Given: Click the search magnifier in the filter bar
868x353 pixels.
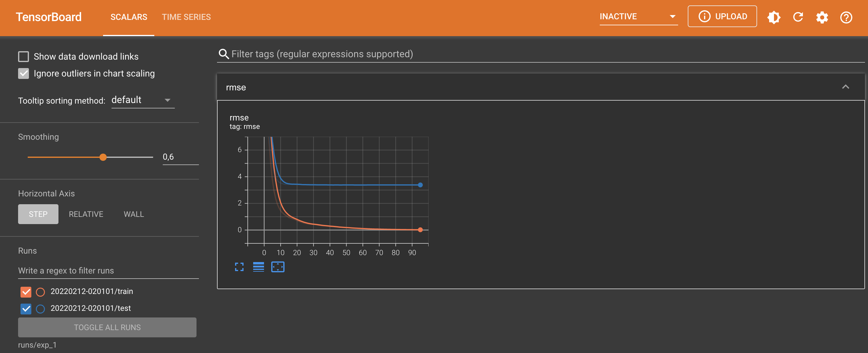Looking at the screenshot, I should point(224,54).
